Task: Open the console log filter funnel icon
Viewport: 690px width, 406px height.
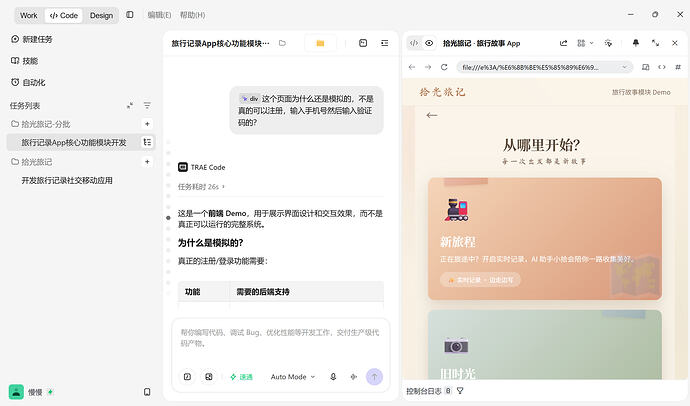Action: 460,390
